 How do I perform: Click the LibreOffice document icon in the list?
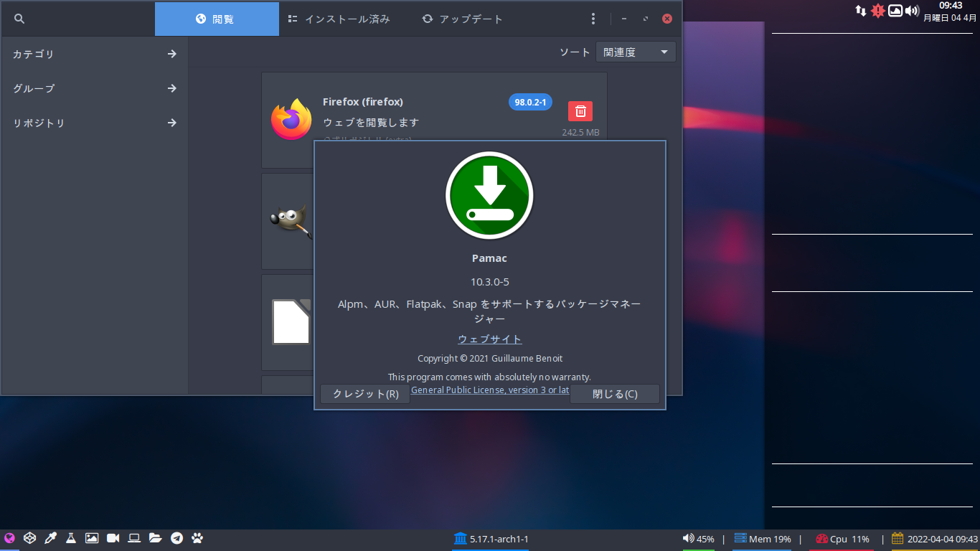(291, 321)
